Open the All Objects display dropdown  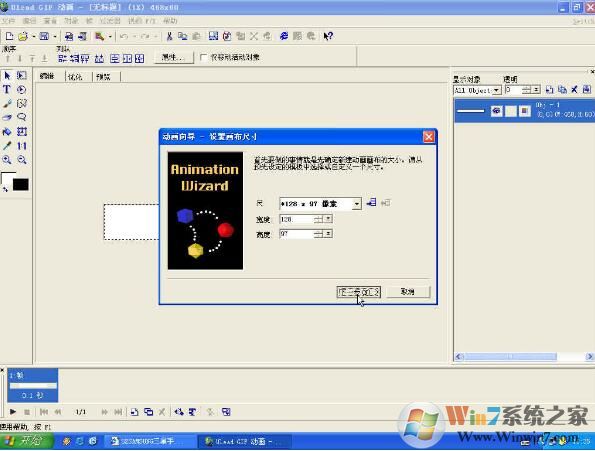pos(496,90)
